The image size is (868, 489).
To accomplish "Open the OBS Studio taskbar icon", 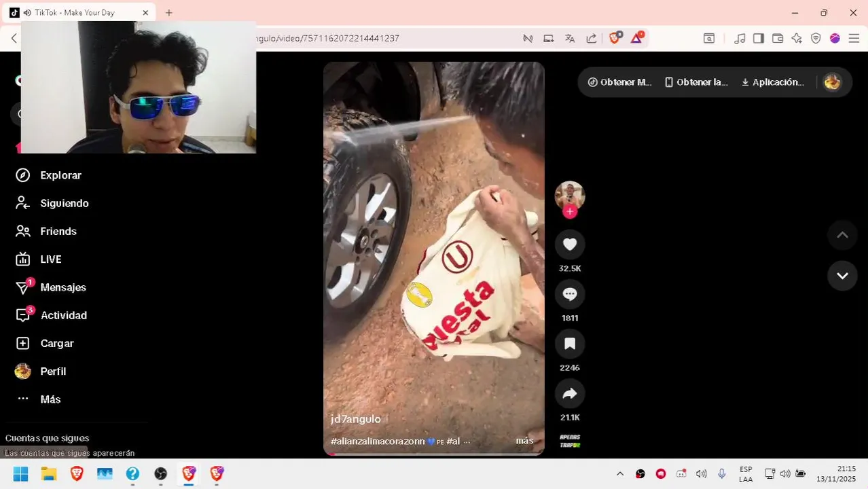I will (x=160, y=473).
